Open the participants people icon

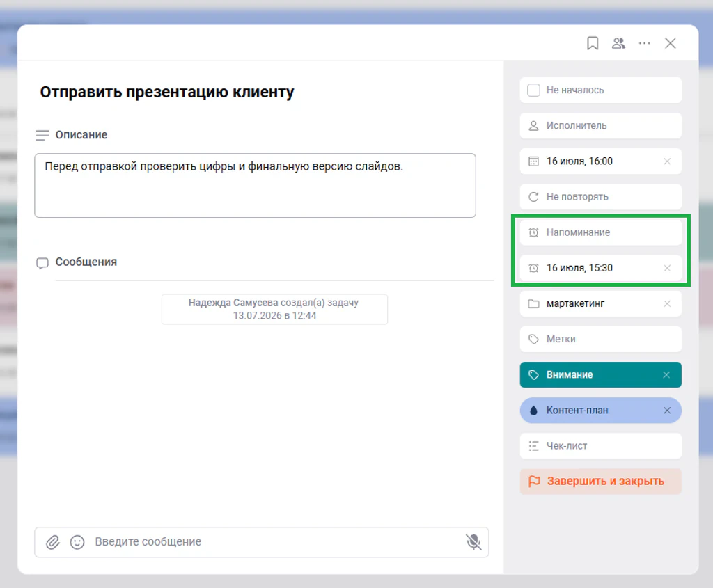[618, 43]
